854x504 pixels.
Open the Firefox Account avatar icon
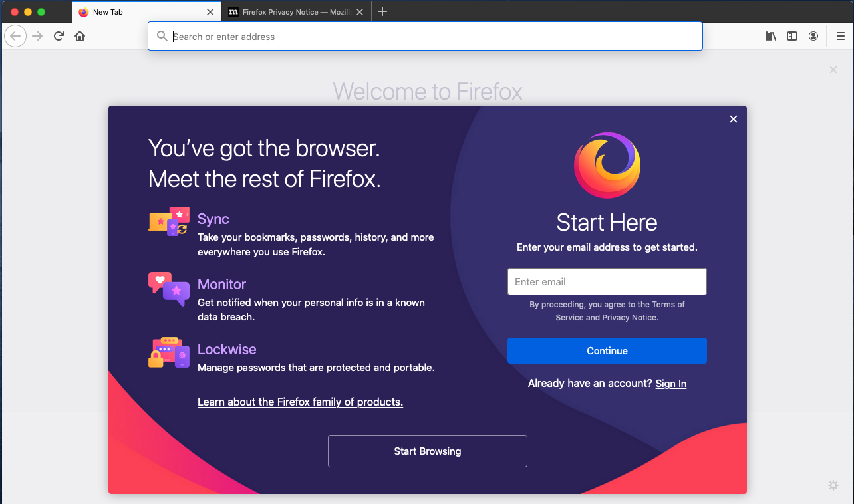point(813,36)
